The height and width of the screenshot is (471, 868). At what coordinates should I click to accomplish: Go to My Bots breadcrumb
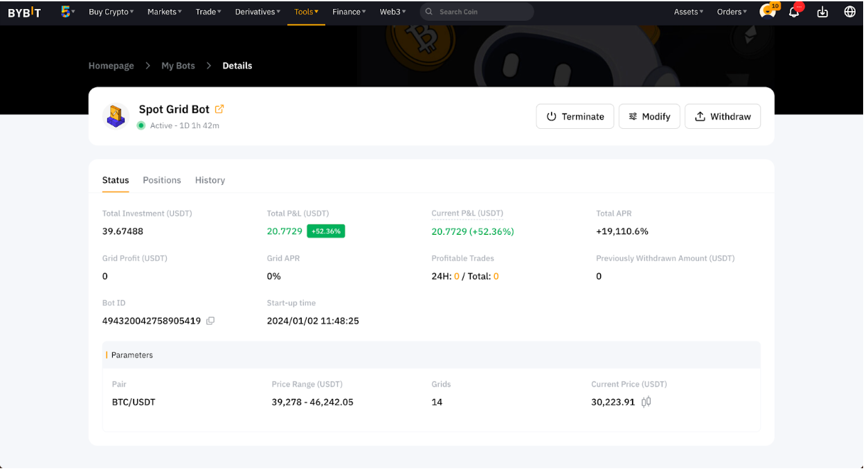178,66
